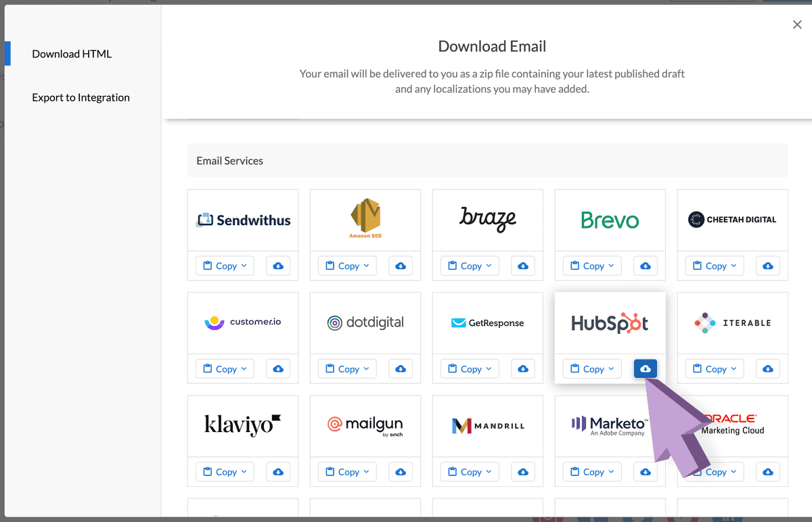Viewport: 812px width, 522px height.
Task: Click the GetResponse logo card
Action: [x=488, y=323]
